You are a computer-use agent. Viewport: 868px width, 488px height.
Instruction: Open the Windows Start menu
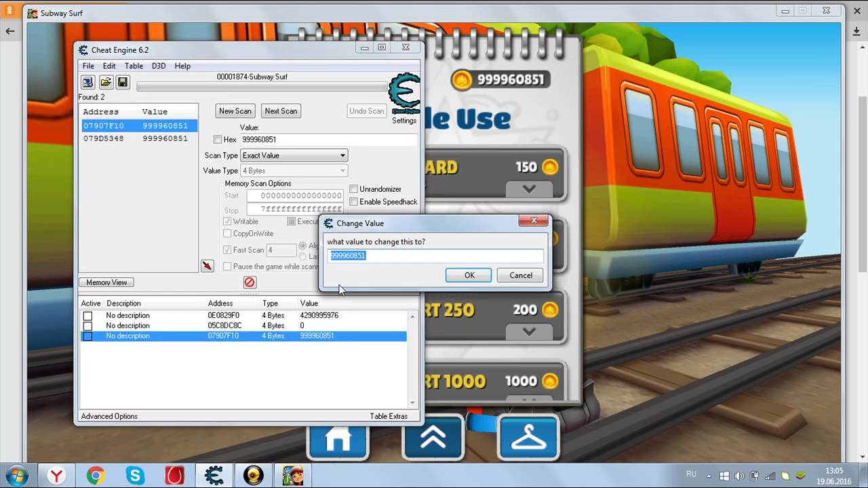pos(16,475)
